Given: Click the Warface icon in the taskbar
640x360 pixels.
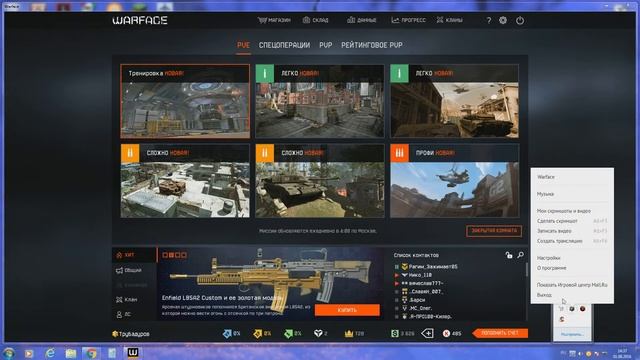Looking at the screenshot, I should pos(133,353).
